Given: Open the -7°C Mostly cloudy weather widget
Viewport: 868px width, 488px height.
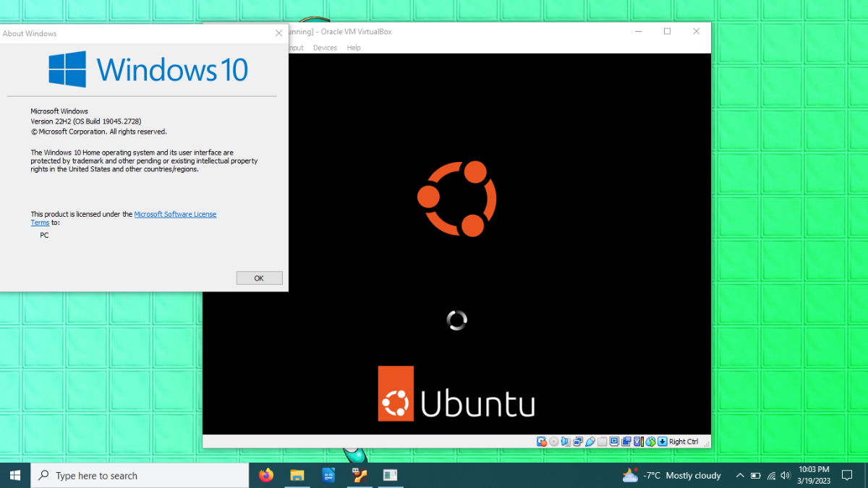Looking at the screenshot, I should point(672,476).
